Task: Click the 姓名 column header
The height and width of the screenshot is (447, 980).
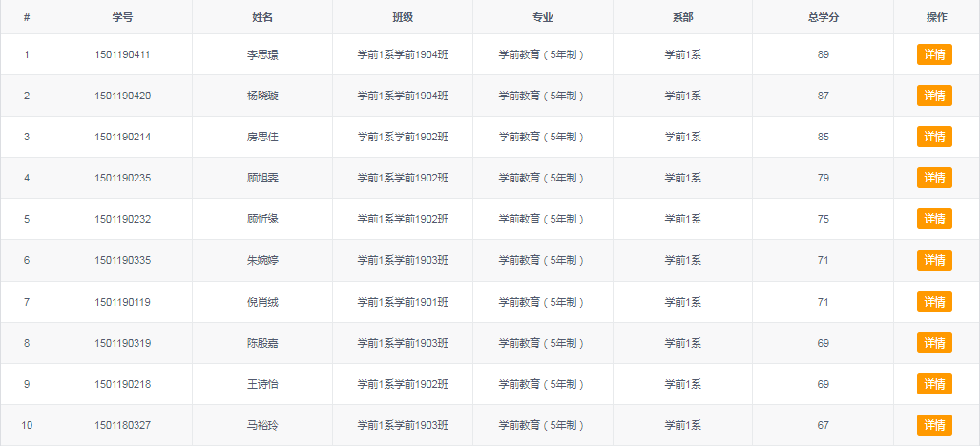Action: pos(262,17)
